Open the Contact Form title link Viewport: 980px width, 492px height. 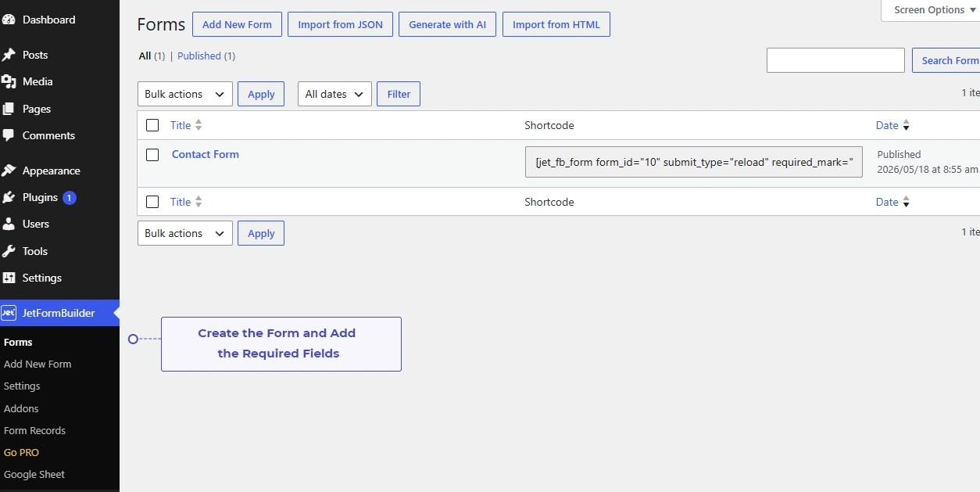pyautogui.click(x=206, y=154)
